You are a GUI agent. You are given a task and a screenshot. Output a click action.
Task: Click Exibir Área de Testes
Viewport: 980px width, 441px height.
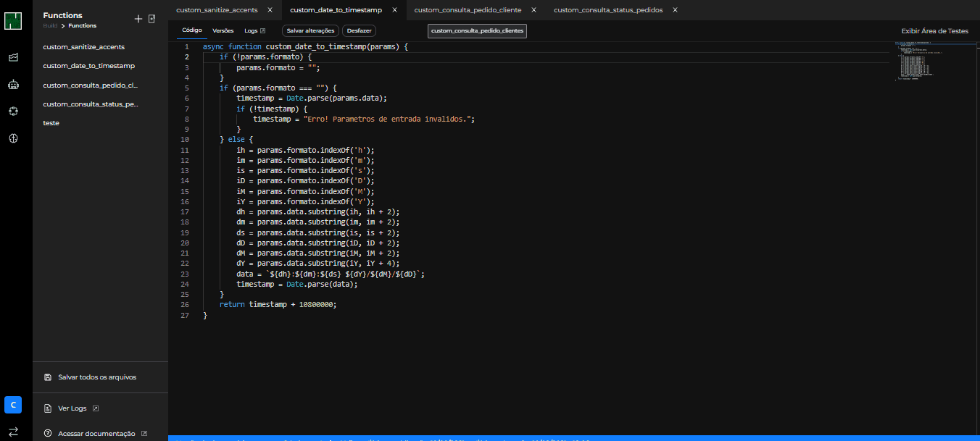(934, 31)
